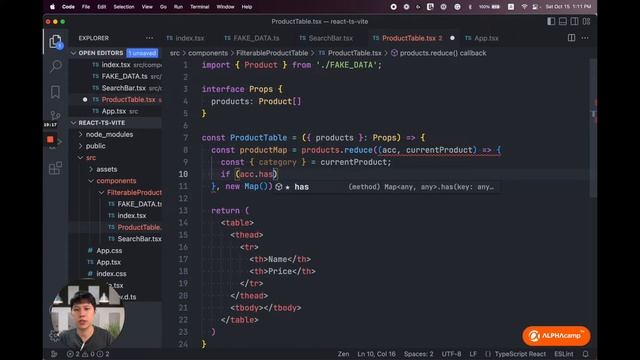Click 'components' in the breadcrumb path
Screen dimensions: 640x360
208,53
